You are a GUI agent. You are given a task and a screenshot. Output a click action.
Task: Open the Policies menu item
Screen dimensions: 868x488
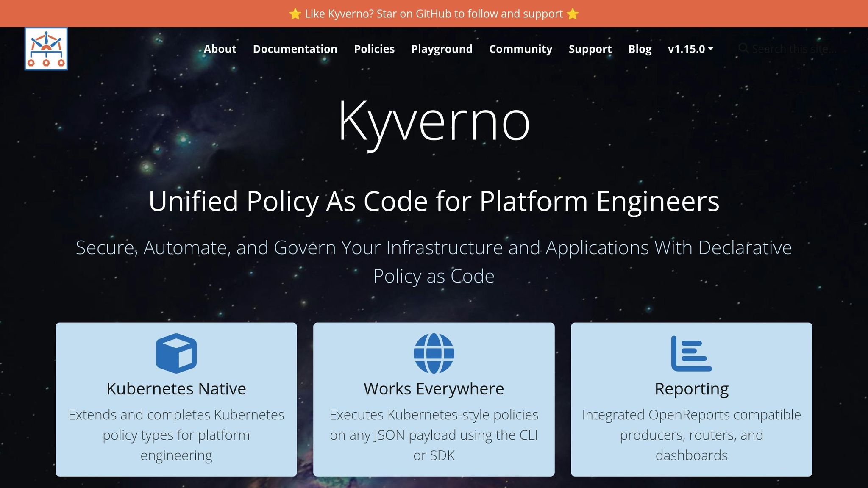point(374,49)
